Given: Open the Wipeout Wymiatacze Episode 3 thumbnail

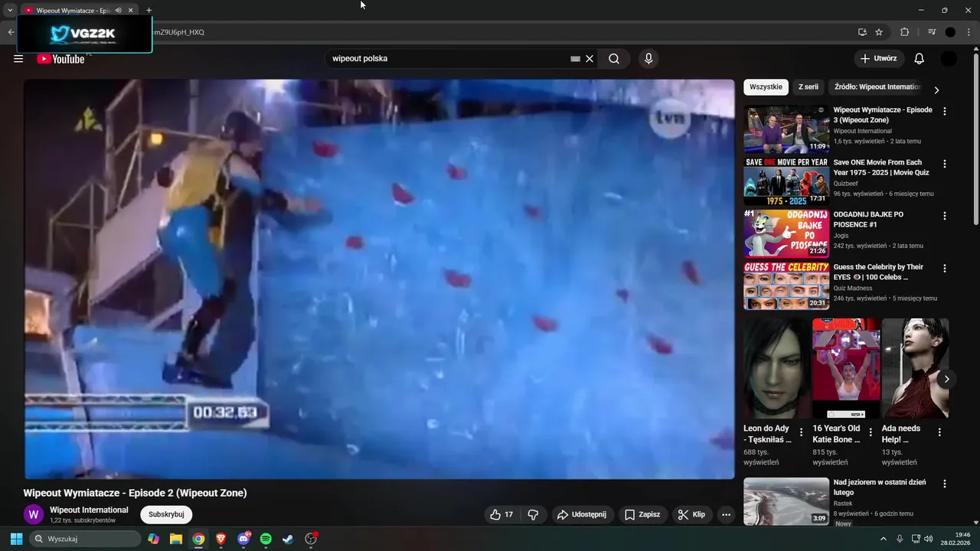Looking at the screenshot, I should coord(786,129).
